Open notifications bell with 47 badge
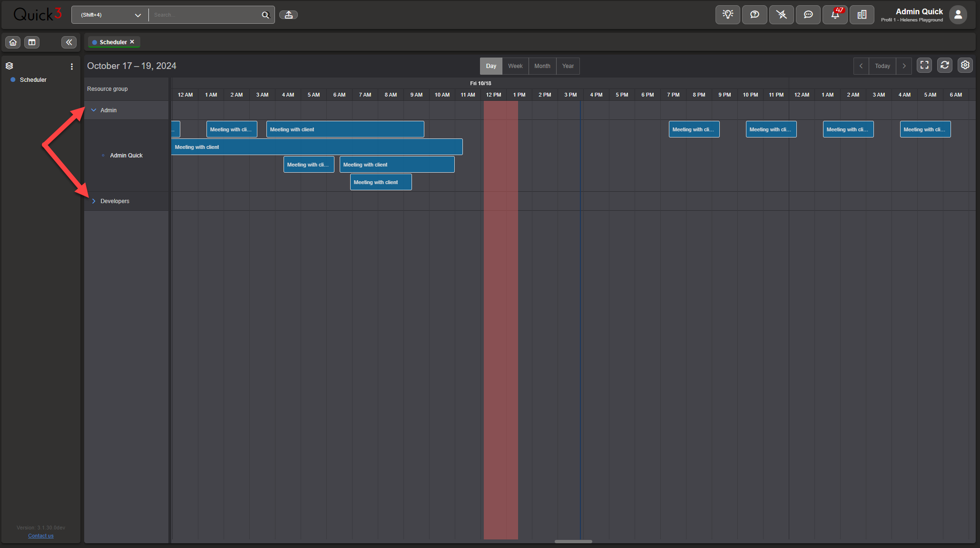The height and width of the screenshot is (548, 980). point(835,15)
